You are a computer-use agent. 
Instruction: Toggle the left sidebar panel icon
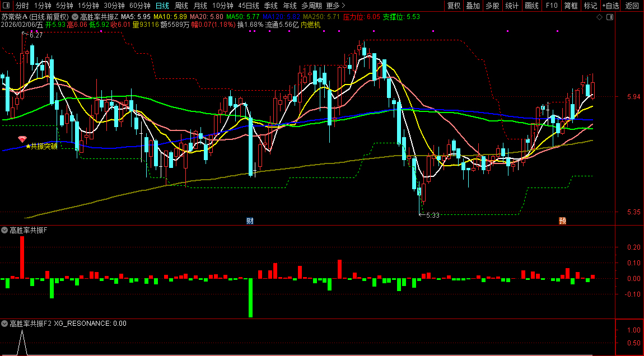pos(6,6)
